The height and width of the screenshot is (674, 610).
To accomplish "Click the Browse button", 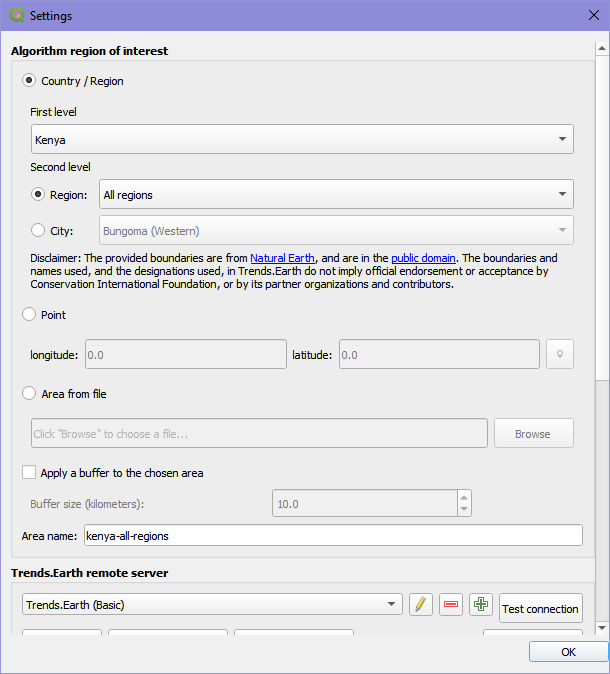I will [533, 433].
